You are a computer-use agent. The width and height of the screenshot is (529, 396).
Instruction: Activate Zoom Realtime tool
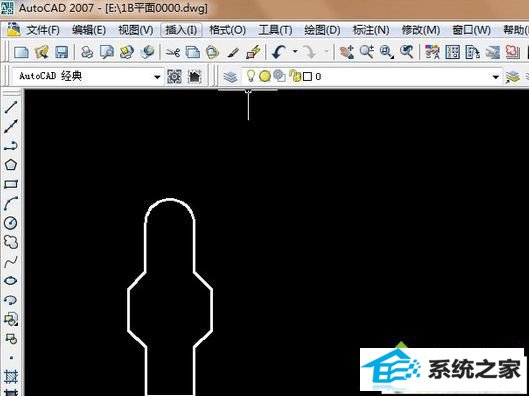pyautogui.click(x=366, y=52)
